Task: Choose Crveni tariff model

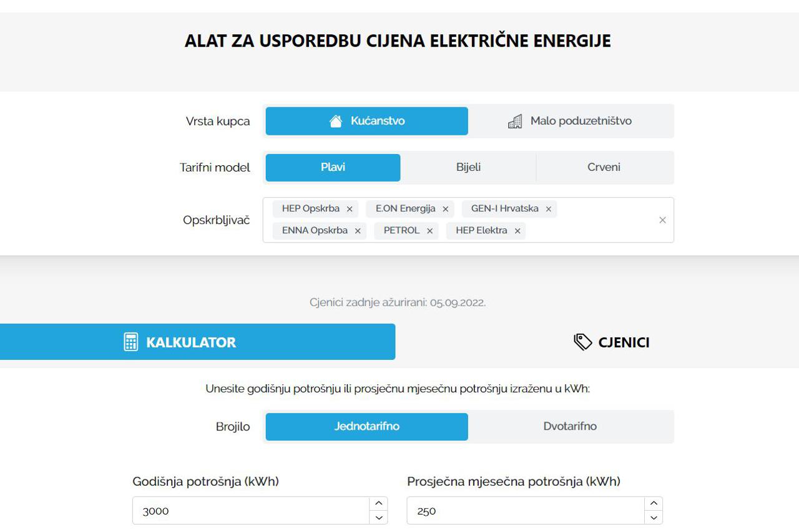Action: 604,167
